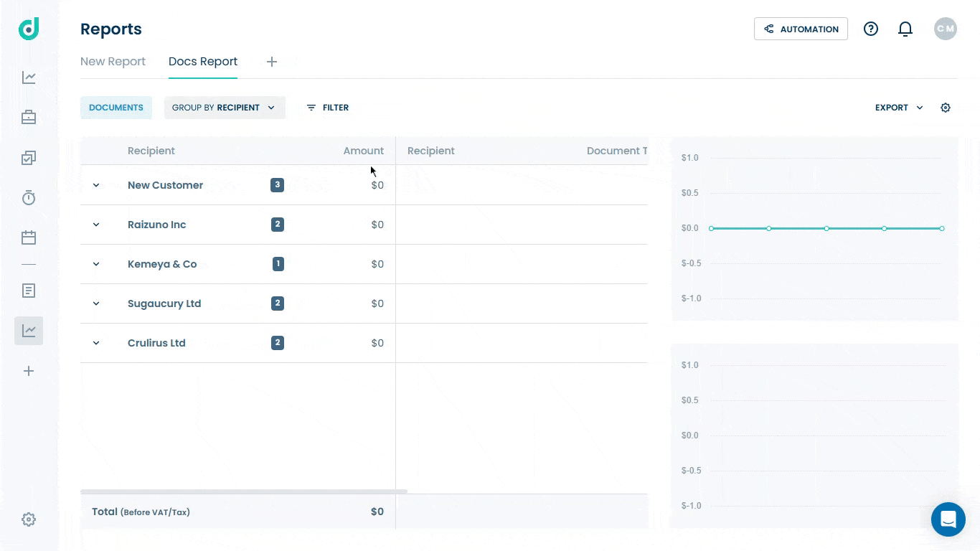This screenshot has height=551, width=980.
Task: Expand the Raizuno Inc row chevron
Action: [96, 225]
